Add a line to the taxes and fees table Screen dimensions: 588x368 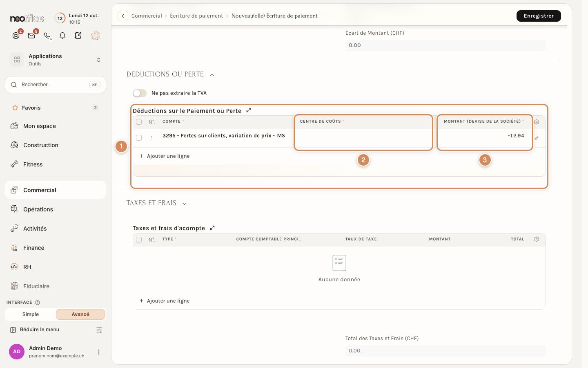[165, 301]
